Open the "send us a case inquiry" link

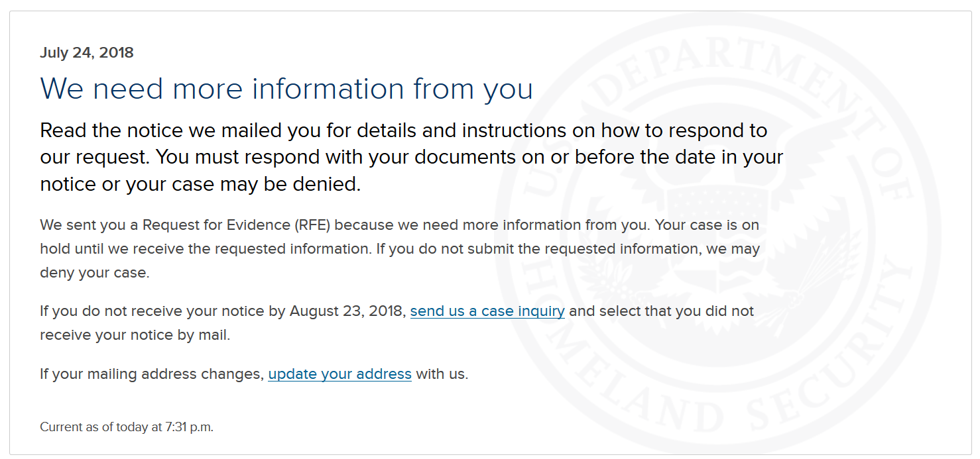pyautogui.click(x=487, y=311)
